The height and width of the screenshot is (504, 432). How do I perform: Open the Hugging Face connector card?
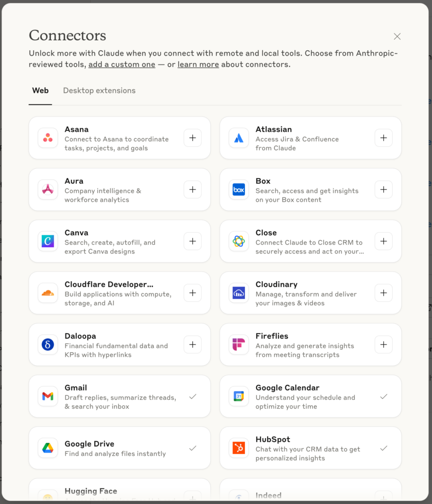coord(120,490)
